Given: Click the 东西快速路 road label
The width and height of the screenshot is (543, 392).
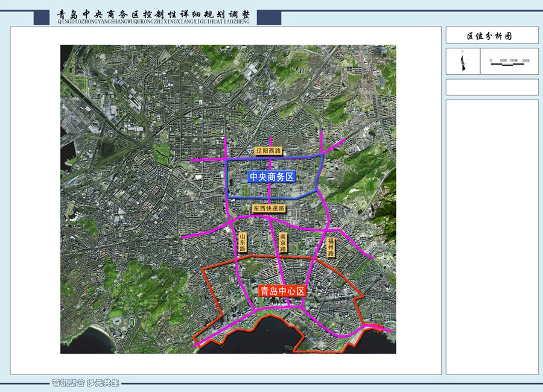Looking at the screenshot, I should pos(268,208).
